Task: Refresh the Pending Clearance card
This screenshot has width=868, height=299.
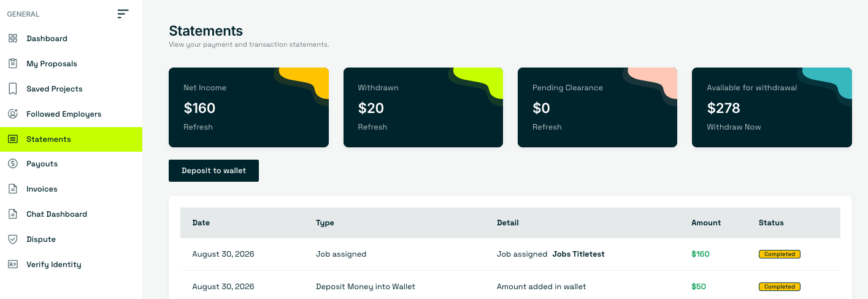Action: click(x=547, y=127)
